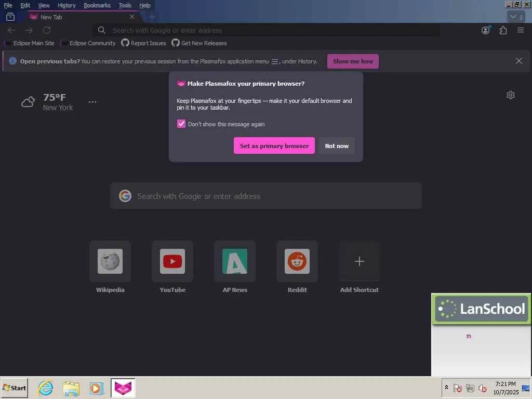532x399 pixels.
Task: Open the extensions puzzle icon
Action: [503, 30]
